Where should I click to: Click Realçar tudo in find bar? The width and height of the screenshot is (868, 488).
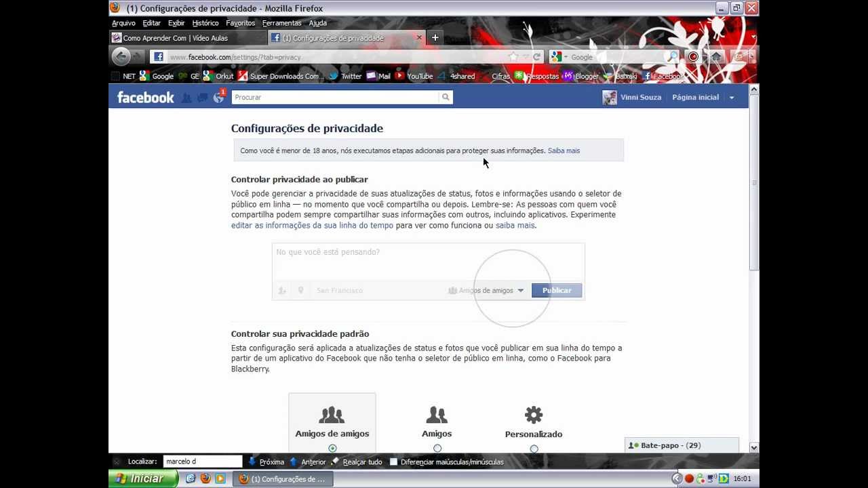click(x=357, y=462)
